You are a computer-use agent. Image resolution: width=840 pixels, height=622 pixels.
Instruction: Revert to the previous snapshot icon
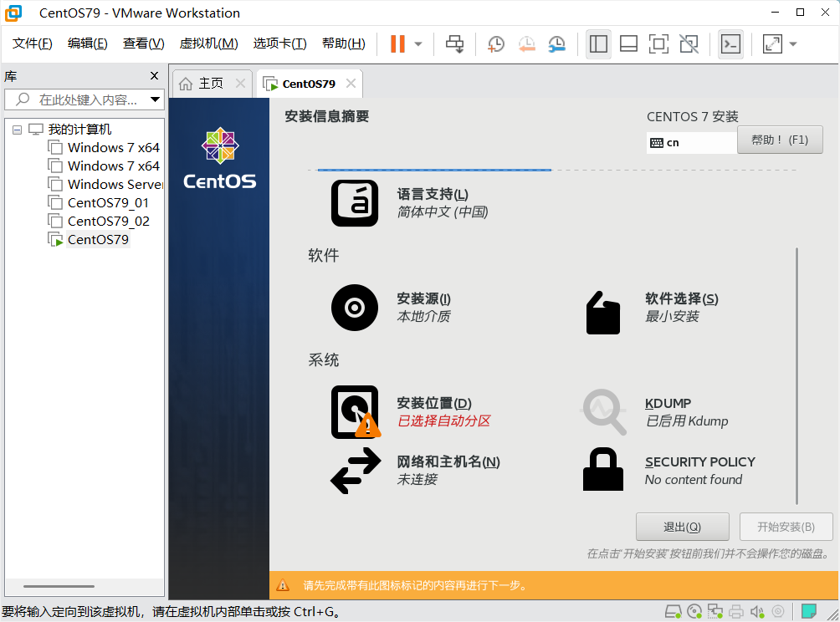526,44
